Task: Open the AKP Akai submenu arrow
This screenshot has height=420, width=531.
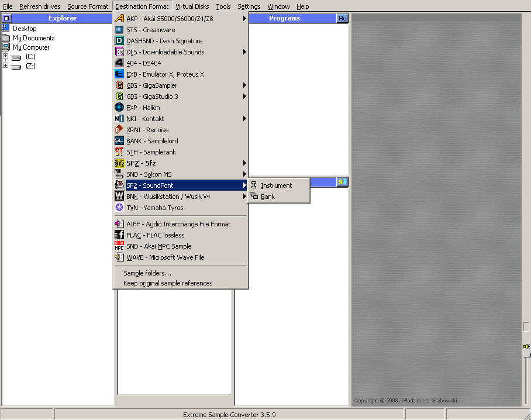Action: click(244, 19)
